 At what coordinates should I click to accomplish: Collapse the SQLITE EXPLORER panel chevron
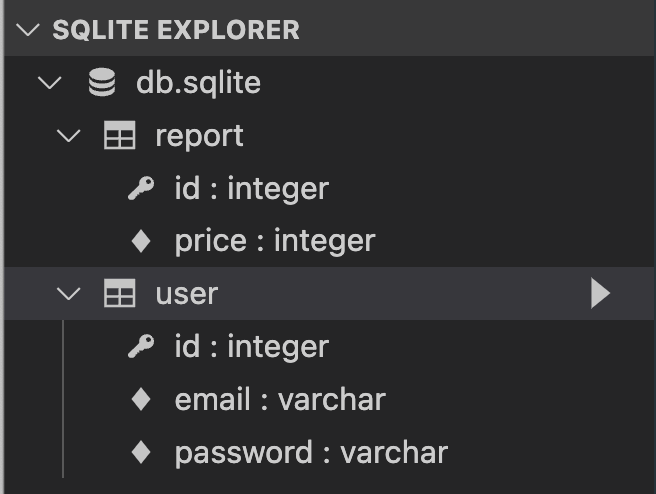tap(28, 30)
